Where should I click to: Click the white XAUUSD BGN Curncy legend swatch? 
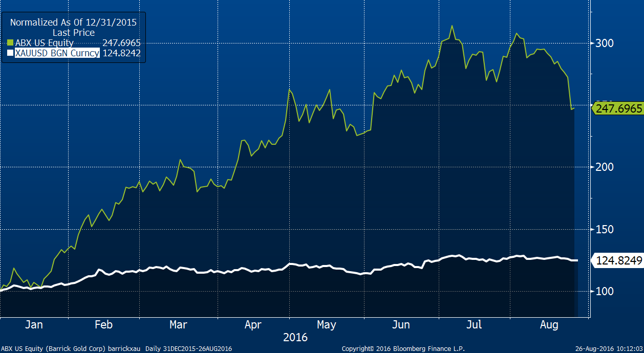point(10,53)
